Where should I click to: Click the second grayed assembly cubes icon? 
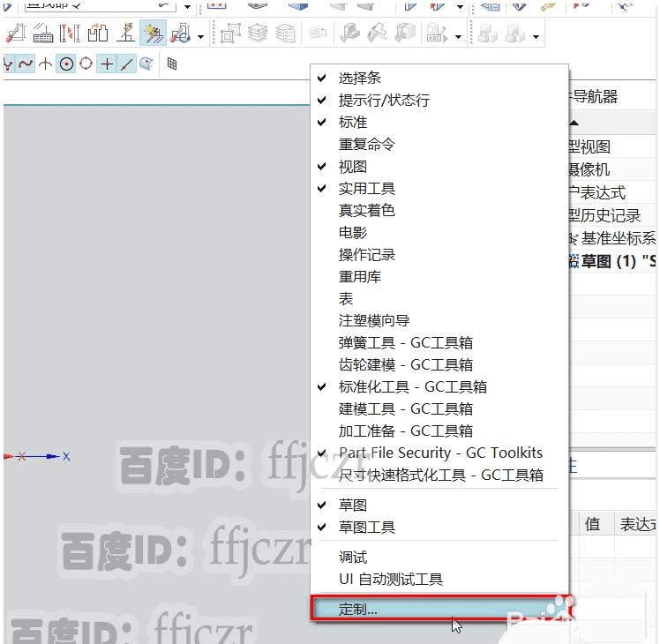[x=515, y=34]
